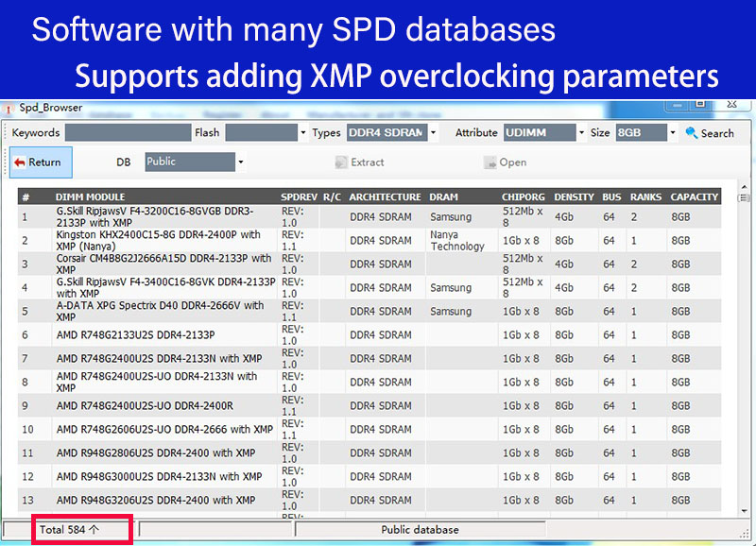Click the RANKS column header
Viewport: 756px width, 546px height.
pyautogui.click(x=646, y=196)
